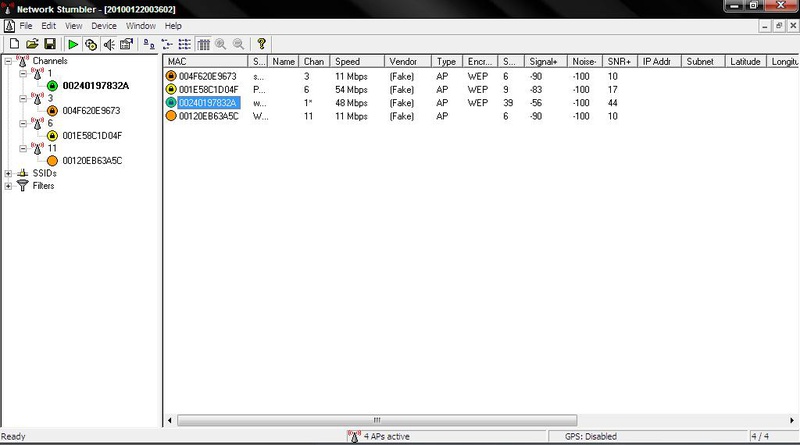Sort by the Chan column header
The width and height of the screenshot is (800, 445).
(x=314, y=61)
